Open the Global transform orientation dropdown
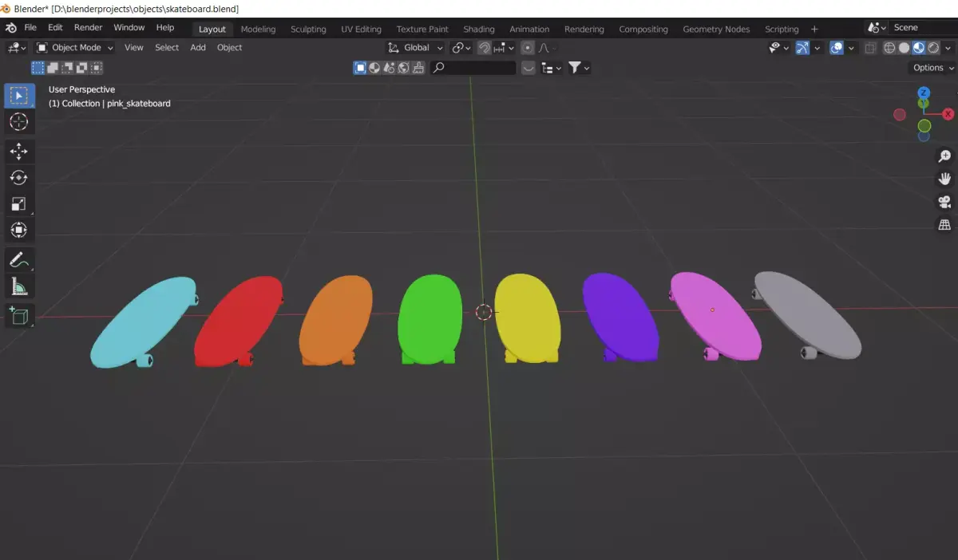The width and height of the screenshot is (958, 560). [x=415, y=48]
